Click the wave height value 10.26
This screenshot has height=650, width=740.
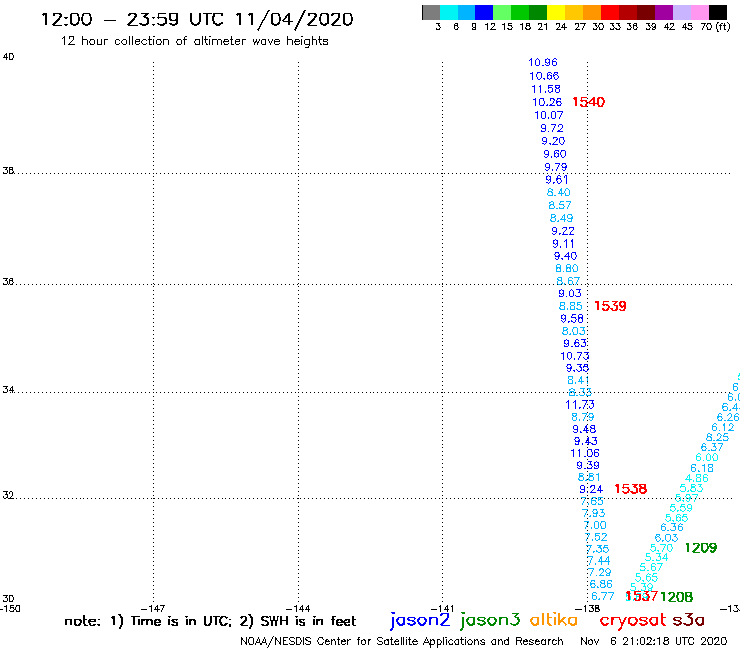coord(547,102)
